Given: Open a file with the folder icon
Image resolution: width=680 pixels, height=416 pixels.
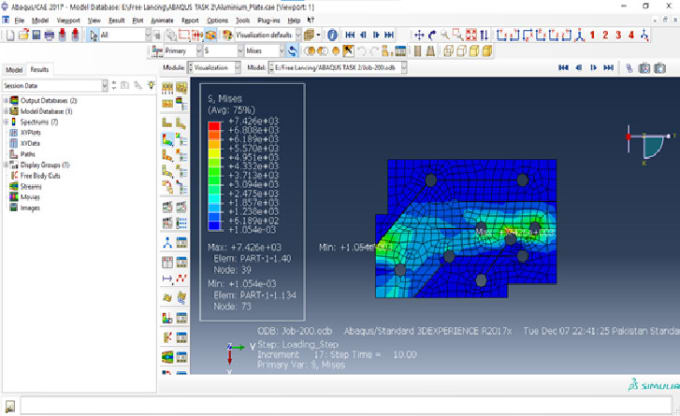Looking at the screenshot, I should (23, 35).
